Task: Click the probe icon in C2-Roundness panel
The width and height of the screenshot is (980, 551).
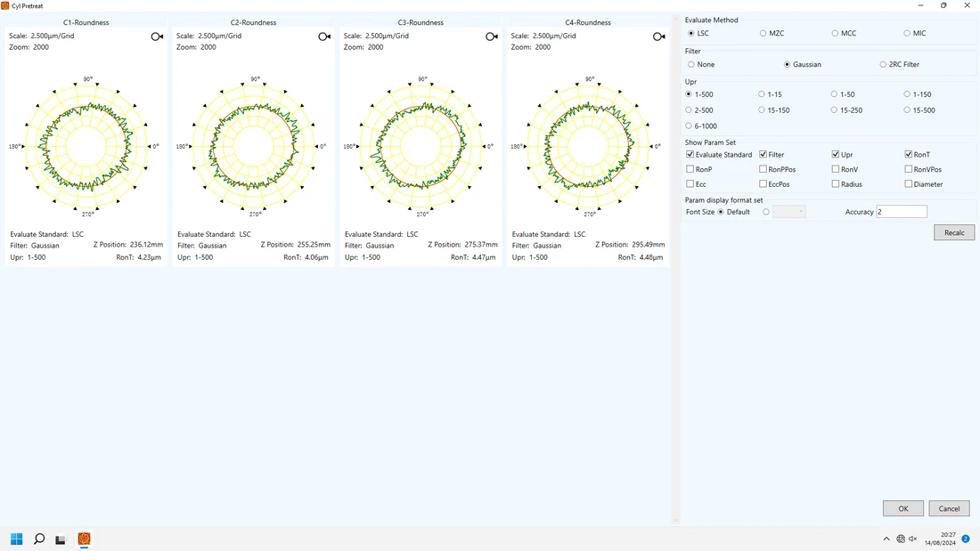Action: (x=324, y=36)
